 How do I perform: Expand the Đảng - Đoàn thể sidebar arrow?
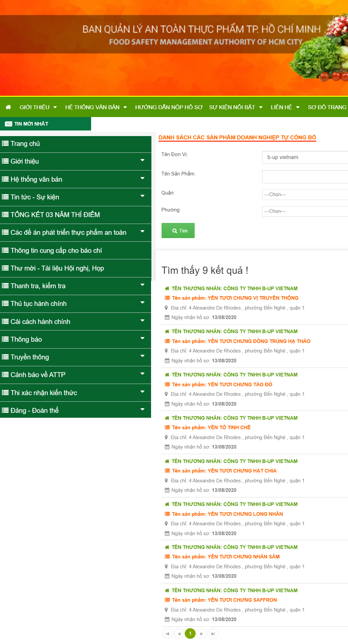coord(143,409)
